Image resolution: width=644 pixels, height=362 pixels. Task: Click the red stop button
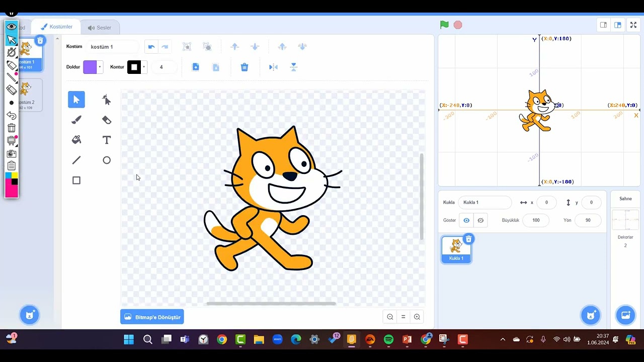(458, 25)
